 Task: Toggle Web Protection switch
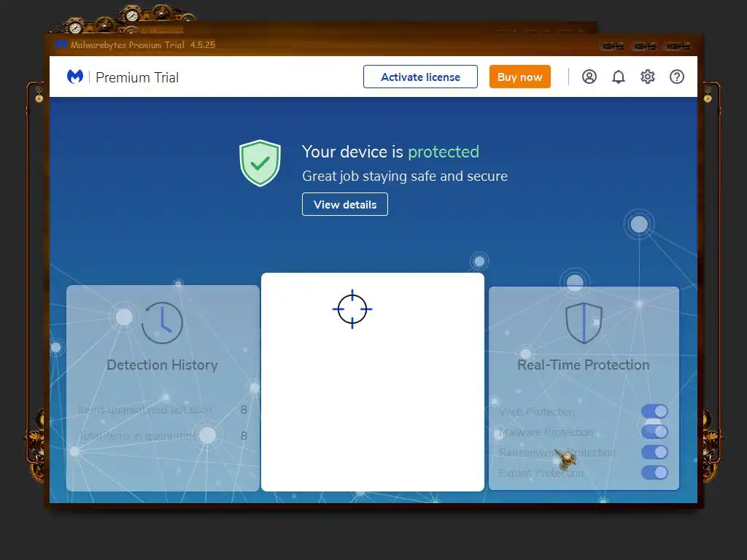pyautogui.click(x=654, y=411)
